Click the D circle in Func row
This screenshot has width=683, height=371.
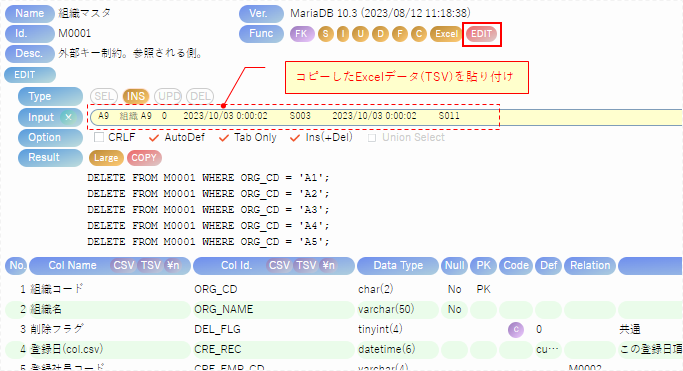click(x=380, y=34)
